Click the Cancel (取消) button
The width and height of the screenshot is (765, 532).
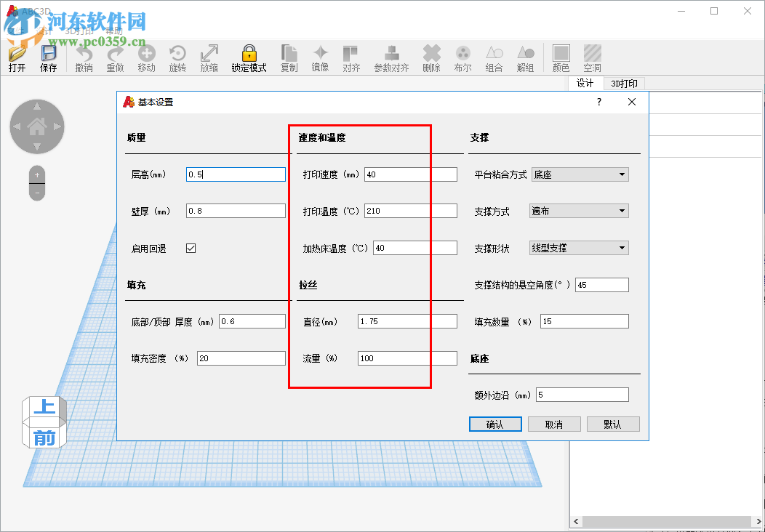click(x=554, y=424)
